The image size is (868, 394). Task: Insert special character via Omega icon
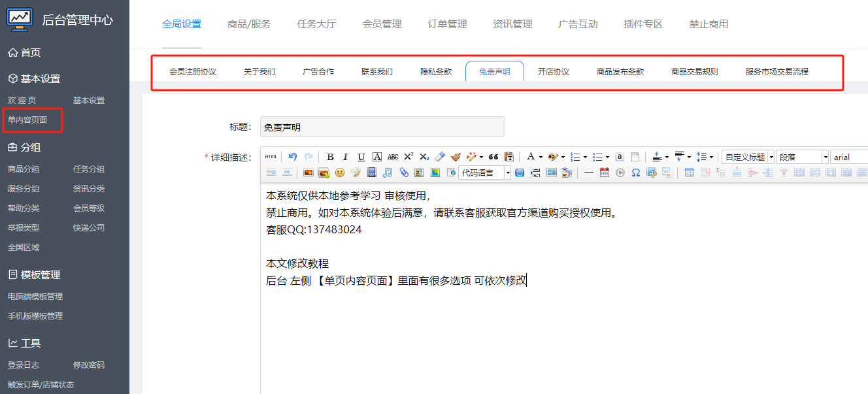[x=635, y=172]
